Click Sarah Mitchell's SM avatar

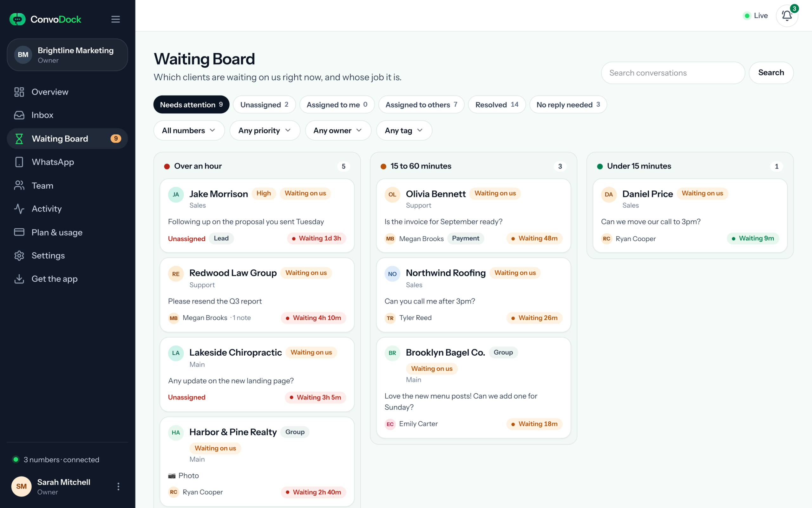pyautogui.click(x=22, y=486)
